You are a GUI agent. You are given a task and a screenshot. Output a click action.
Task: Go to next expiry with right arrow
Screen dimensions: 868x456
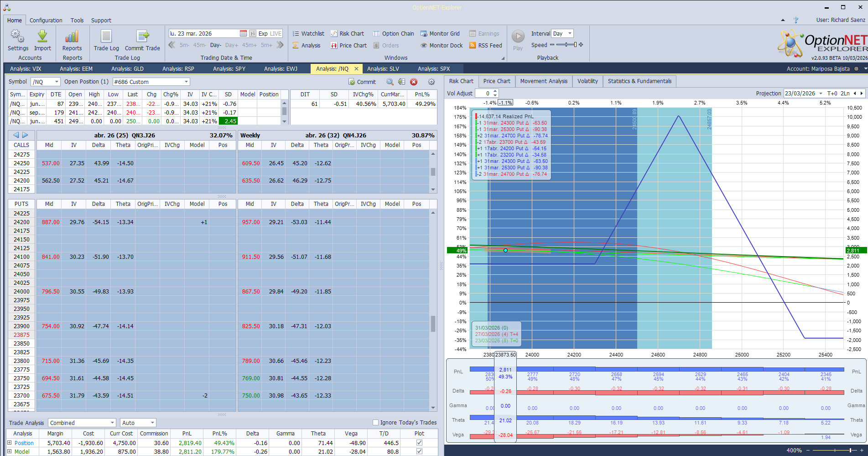click(x=26, y=135)
